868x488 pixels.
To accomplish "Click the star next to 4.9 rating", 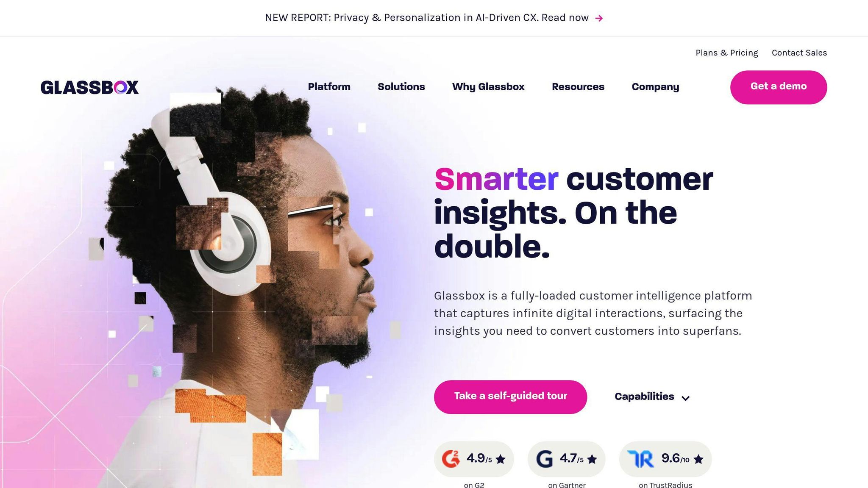I will tap(501, 459).
